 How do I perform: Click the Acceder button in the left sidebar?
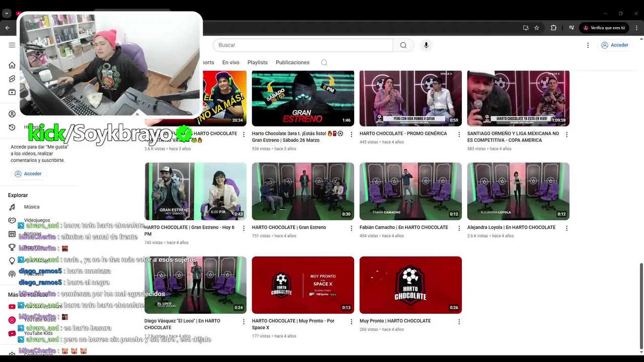pos(28,174)
